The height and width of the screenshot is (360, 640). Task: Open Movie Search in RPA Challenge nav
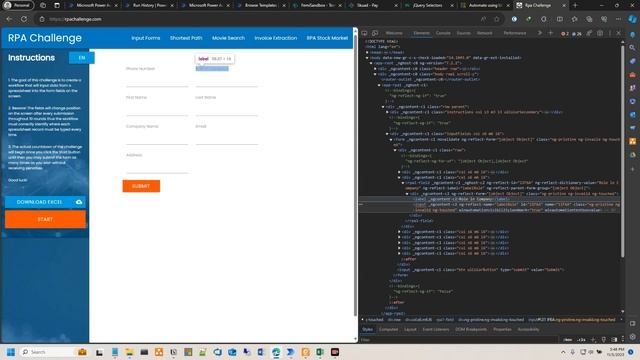pos(228,38)
